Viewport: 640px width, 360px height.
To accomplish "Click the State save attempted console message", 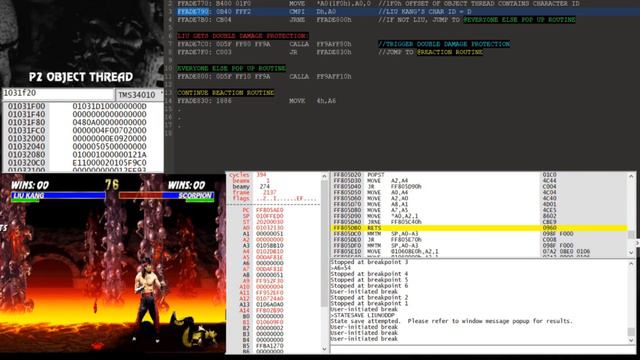I will [x=451, y=321].
